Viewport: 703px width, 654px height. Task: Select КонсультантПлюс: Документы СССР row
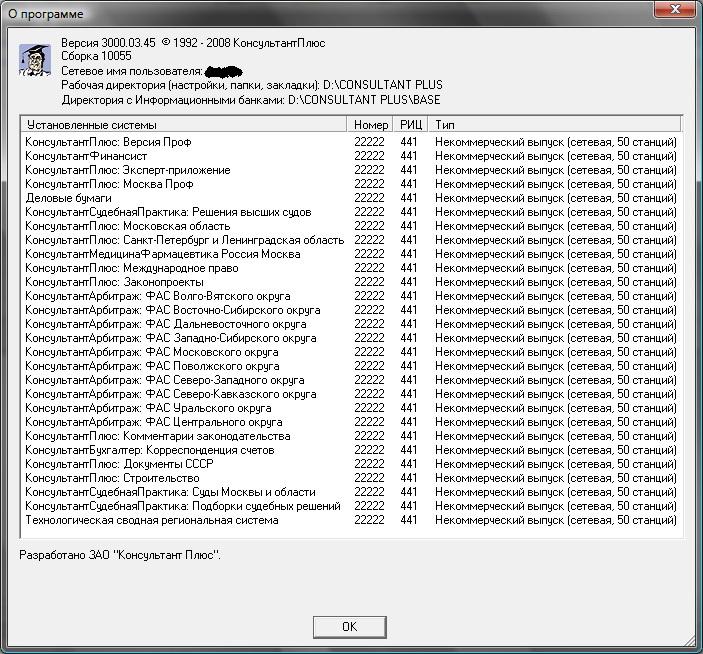coord(351,464)
